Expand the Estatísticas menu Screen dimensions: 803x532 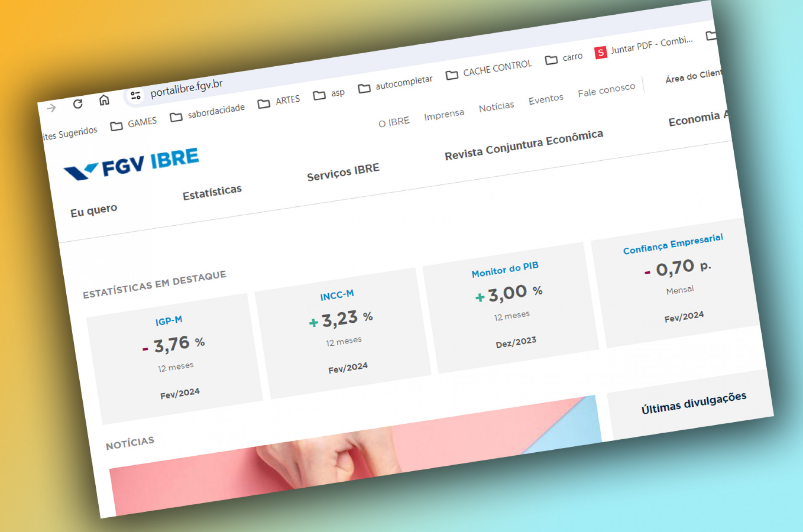tap(212, 192)
